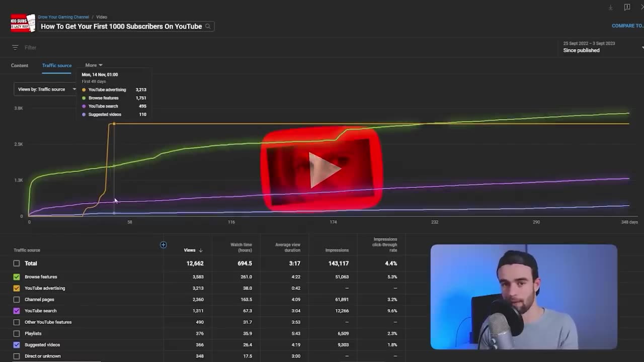644x362 pixels.
Task: Click the Average view duration column header
Action: coord(288,247)
